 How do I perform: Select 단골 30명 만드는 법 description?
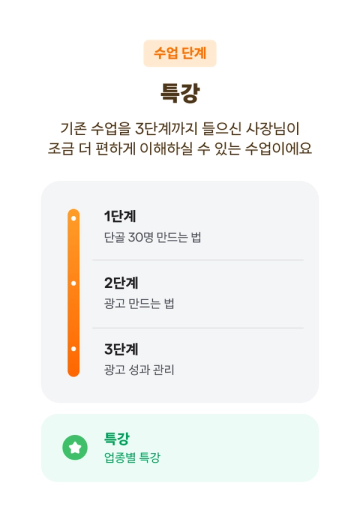point(152,237)
